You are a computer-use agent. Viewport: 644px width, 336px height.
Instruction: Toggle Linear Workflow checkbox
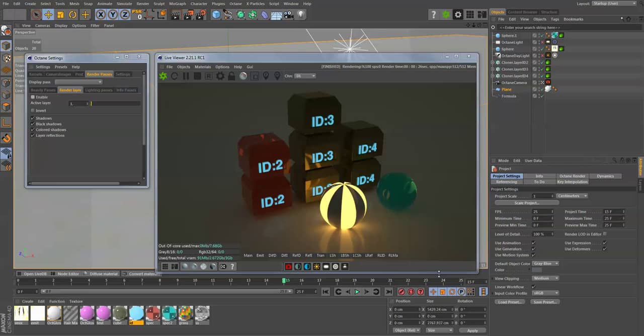[x=533, y=287]
